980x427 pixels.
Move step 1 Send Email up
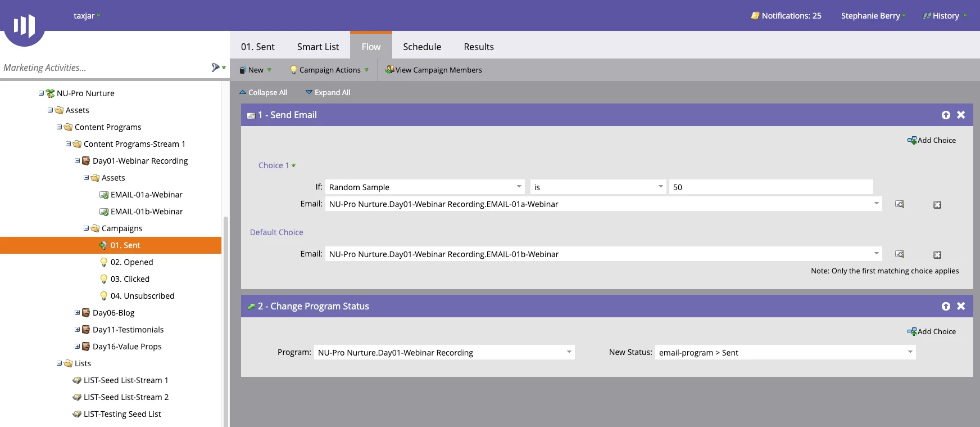tap(946, 115)
